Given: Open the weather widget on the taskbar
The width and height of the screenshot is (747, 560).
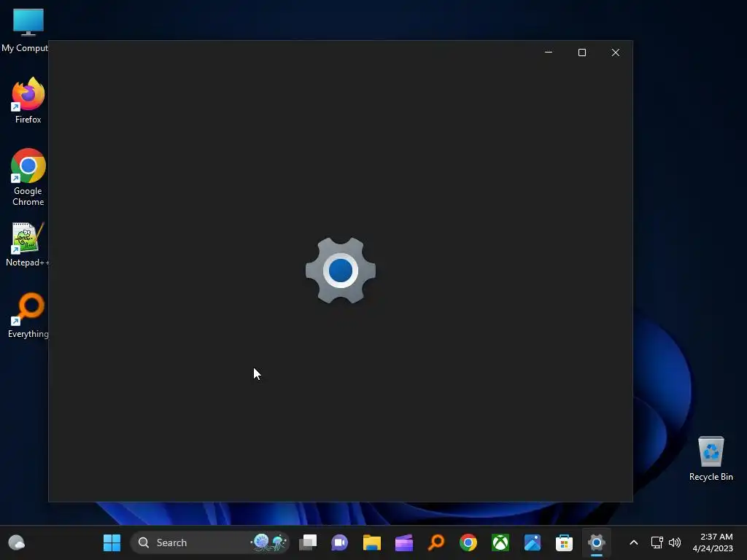Looking at the screenshot, I should (17, 542).
